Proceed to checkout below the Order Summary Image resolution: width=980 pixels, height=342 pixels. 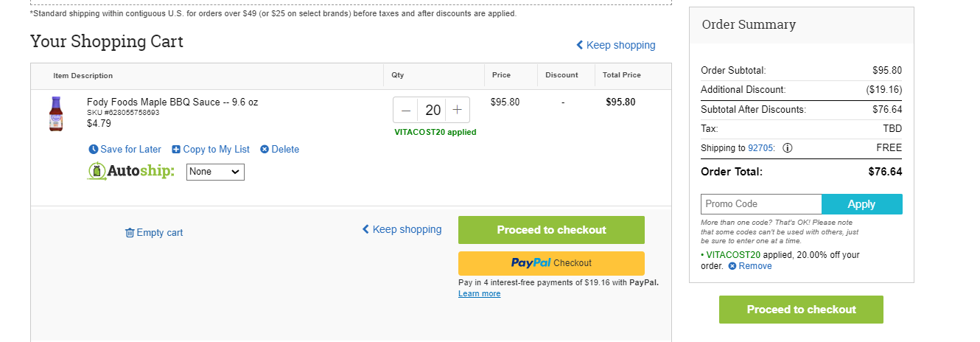point(801,310)
